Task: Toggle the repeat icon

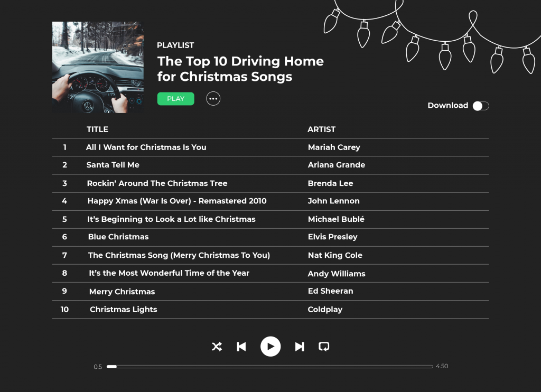Action: (x=324, y=347)
